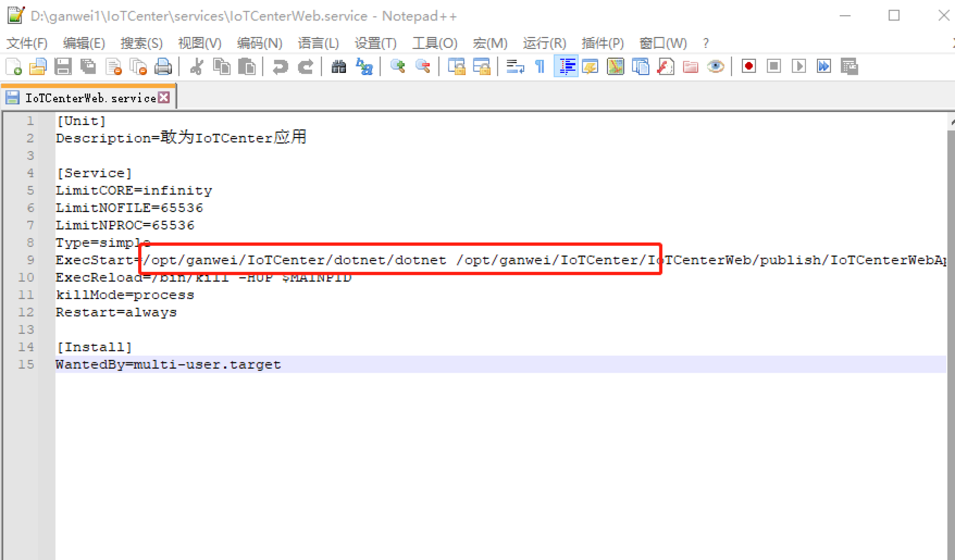Viewport: 955px width, 560px height.
Task: Start macro recording with red dot icon
Action: tap(749, 67)
